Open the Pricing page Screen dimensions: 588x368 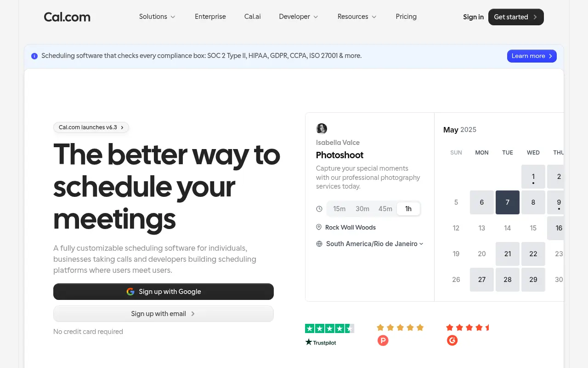pyautogui.click(x=406, y=17)
